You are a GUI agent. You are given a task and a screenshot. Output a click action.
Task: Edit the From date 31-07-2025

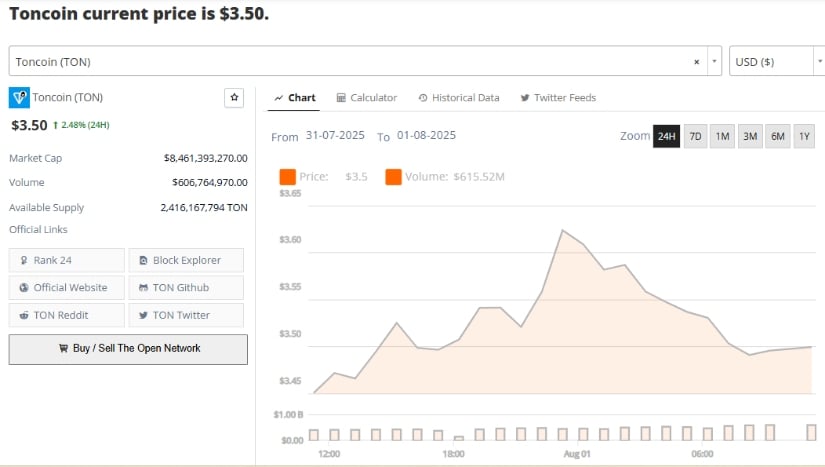pyautogui.click(x=335, y=135)
